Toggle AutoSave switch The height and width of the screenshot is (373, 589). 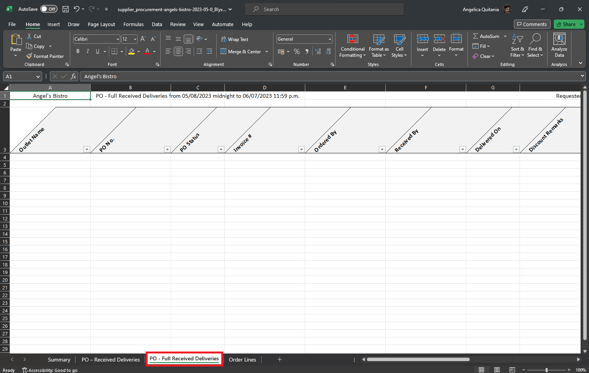pos(49,9)
